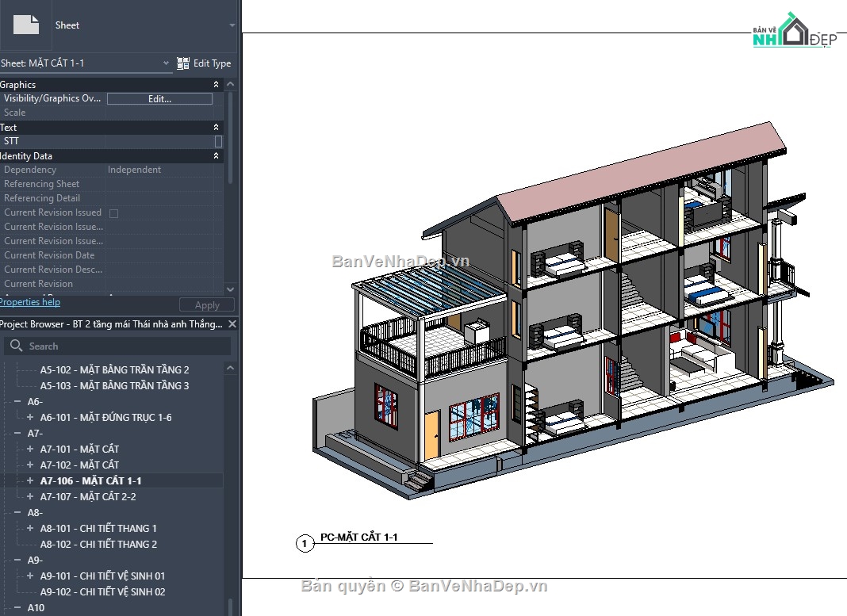This screenshot has width=847, height=616.
Task: Click the search magnifier icon
Action: coord(16,346)
